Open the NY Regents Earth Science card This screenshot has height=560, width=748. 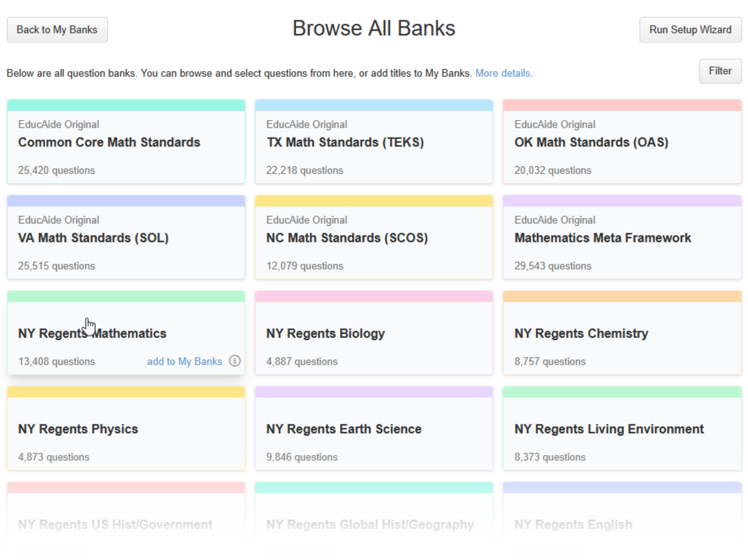(374, 428)
